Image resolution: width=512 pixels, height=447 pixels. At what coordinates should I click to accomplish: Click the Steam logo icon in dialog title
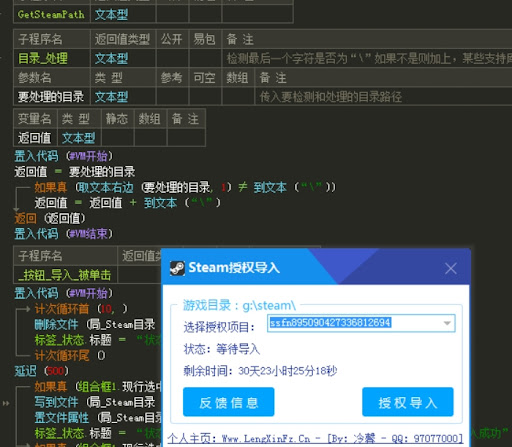[x=177, y=268]
